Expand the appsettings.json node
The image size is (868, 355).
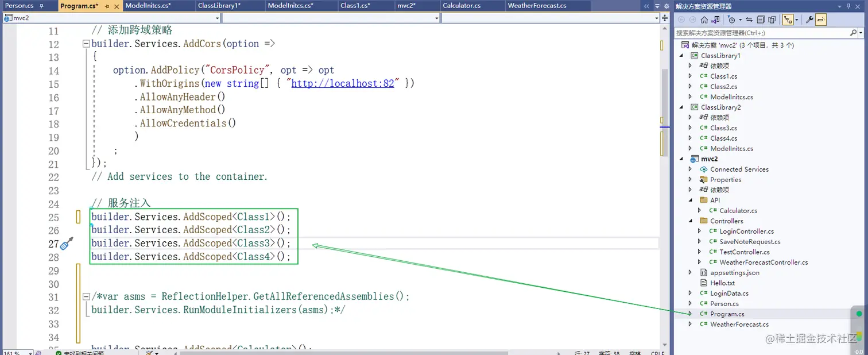coord(691,273)
